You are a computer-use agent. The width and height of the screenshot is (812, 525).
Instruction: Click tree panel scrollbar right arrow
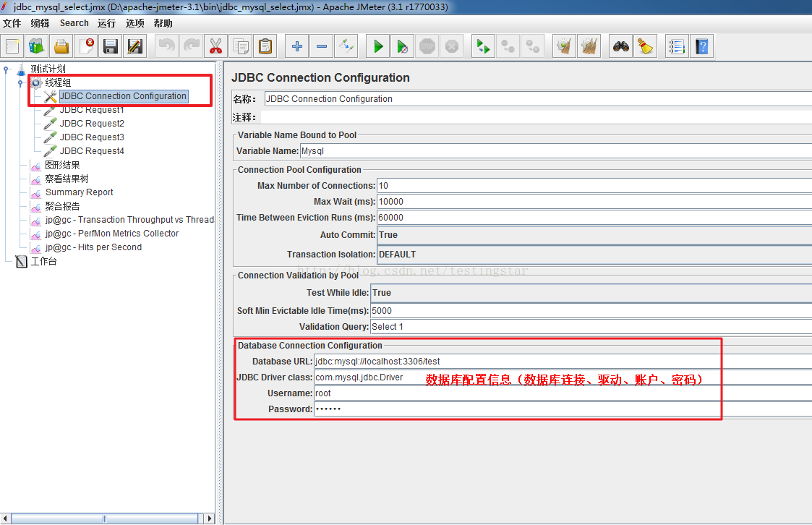pyautogui.click(x=209, y=518)
